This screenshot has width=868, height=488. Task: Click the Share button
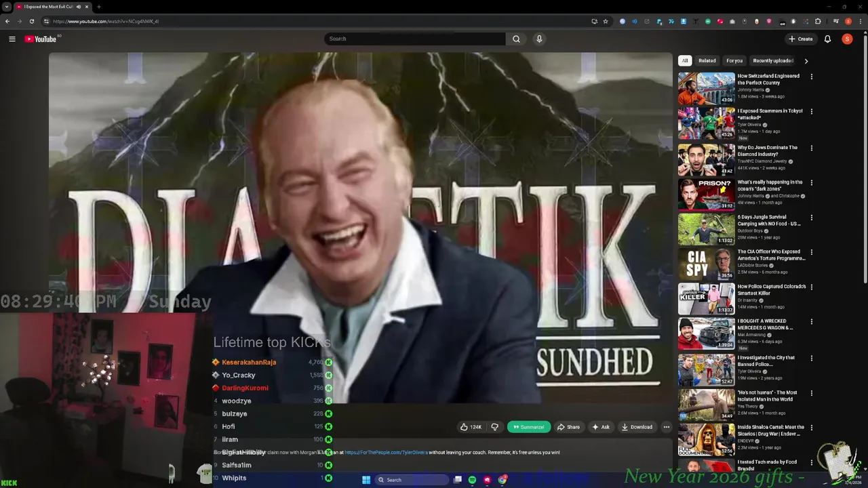(568, 427)
